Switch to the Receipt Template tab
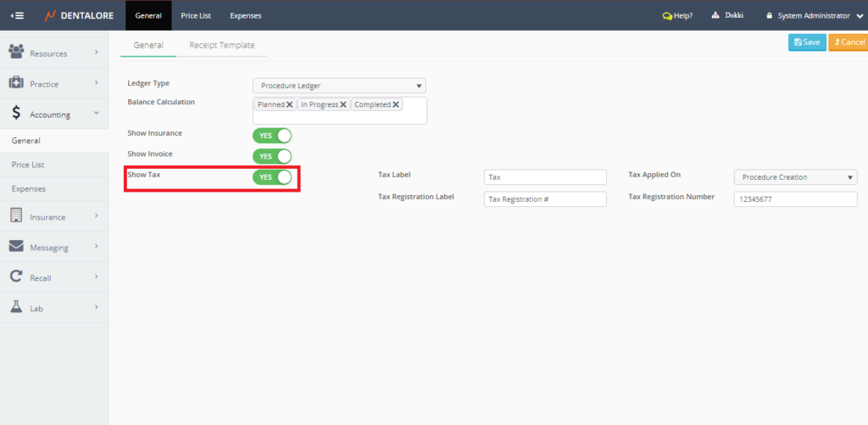This screenshot has width=868, height=425. (x=221, y=45)
